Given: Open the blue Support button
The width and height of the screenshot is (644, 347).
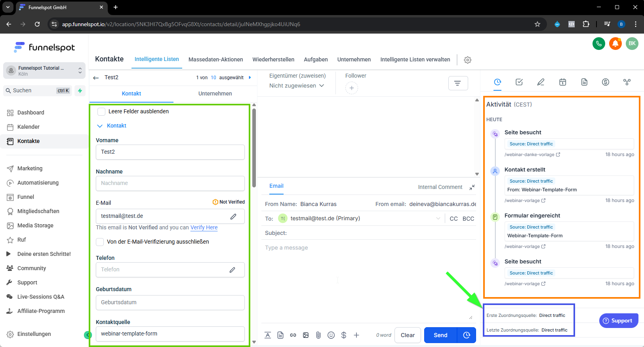Looking at the screenshot, I should click(619, 321).
